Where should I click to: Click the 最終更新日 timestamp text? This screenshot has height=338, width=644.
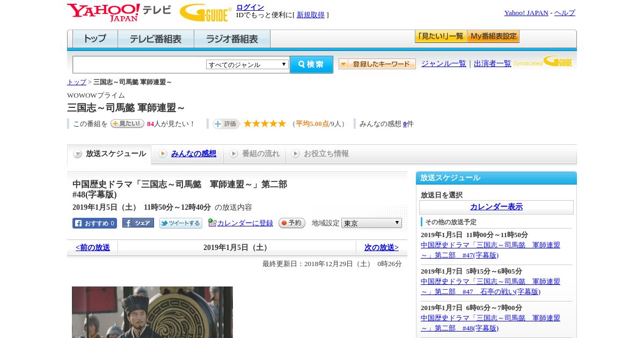pyautogui.click(x=332, y=264)
